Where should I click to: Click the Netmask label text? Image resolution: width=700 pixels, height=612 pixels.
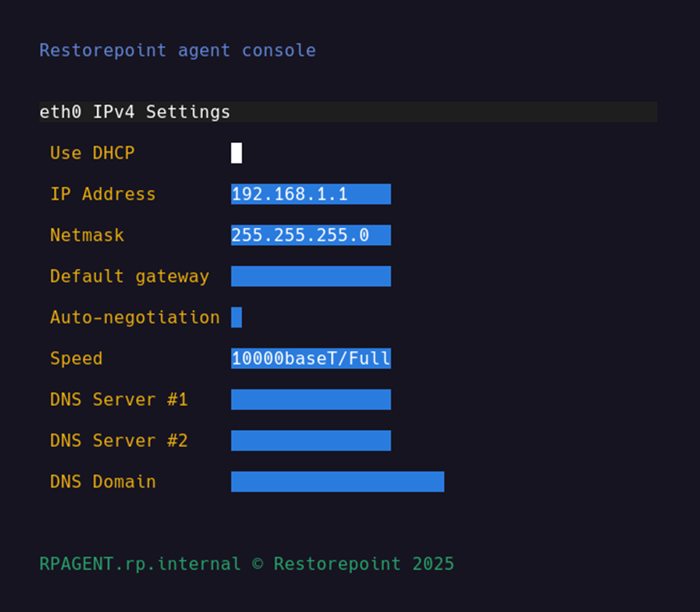pyautogui.click(x=86, y=235)
